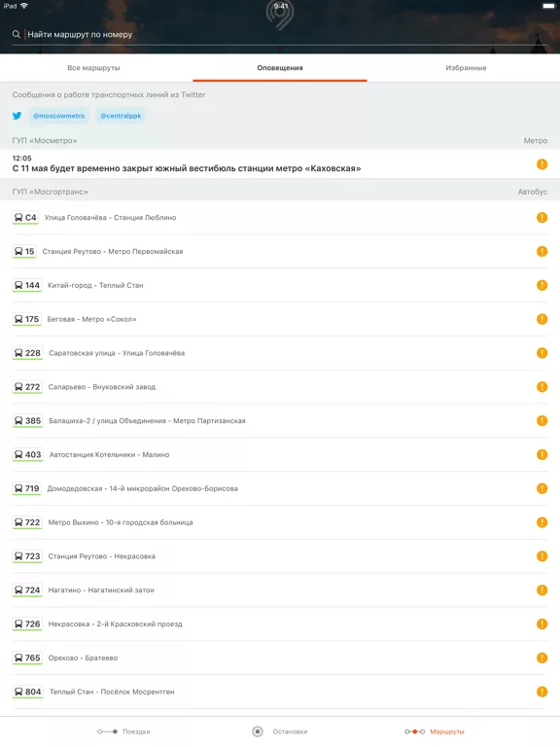Go to the Остановки bottom tab
The height and width of the screenshot is (747, 560).
coord(280,731)
